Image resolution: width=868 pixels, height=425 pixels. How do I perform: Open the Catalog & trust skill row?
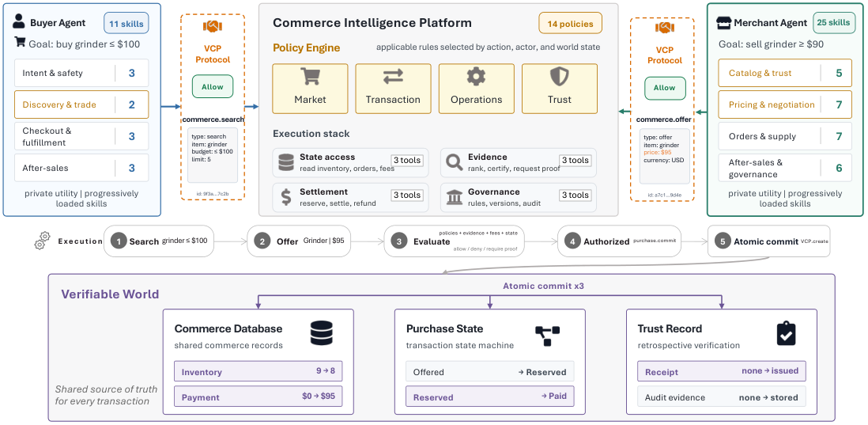[785, 73]
